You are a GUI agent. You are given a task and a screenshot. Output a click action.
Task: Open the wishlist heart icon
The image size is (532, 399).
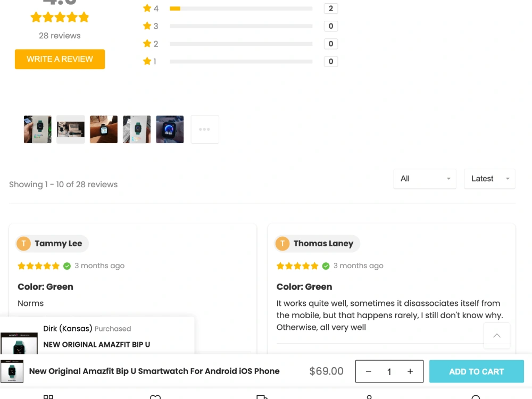[155, 396]
